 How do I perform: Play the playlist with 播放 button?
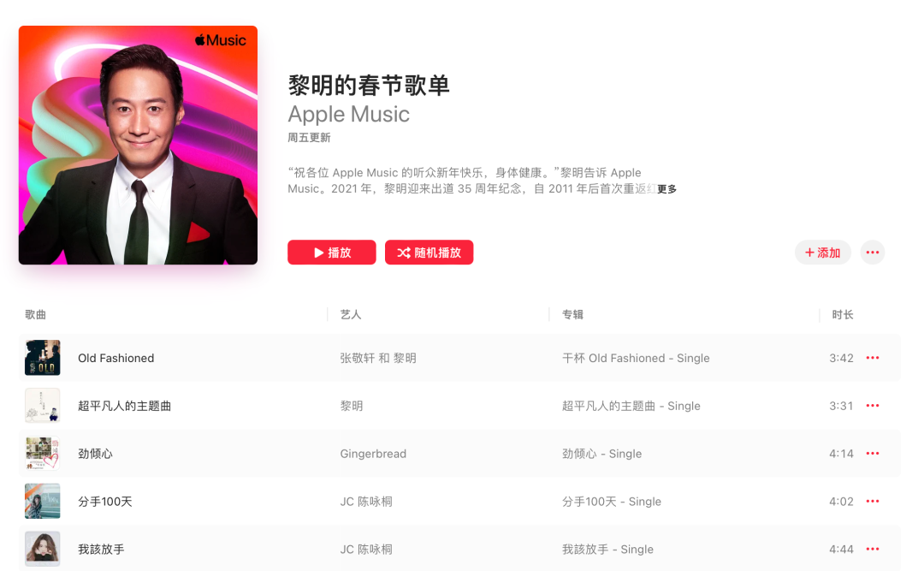tap(332, 253)
